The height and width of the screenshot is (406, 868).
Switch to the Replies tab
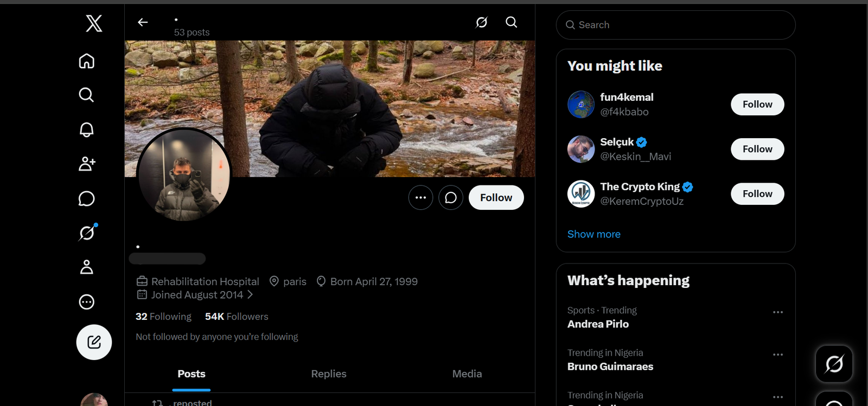[x=329, y=374]
